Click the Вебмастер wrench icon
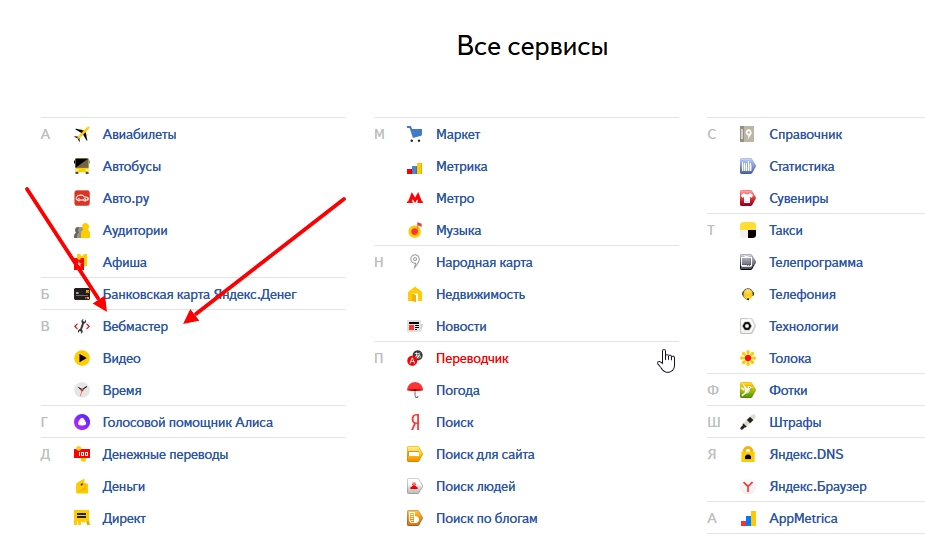The image size is (925, 539). (x=81, y=326)
